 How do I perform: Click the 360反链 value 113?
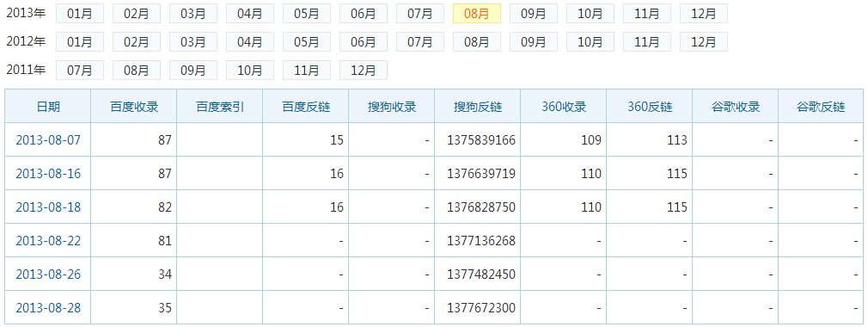(x=677, y=140)
